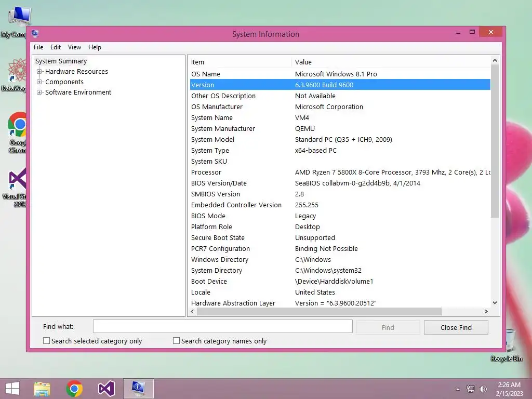Screen dimensions: 532x399
Task: Click the vertical scrollbar thumb
Action: pyautogui.click(x=495, y=141)
